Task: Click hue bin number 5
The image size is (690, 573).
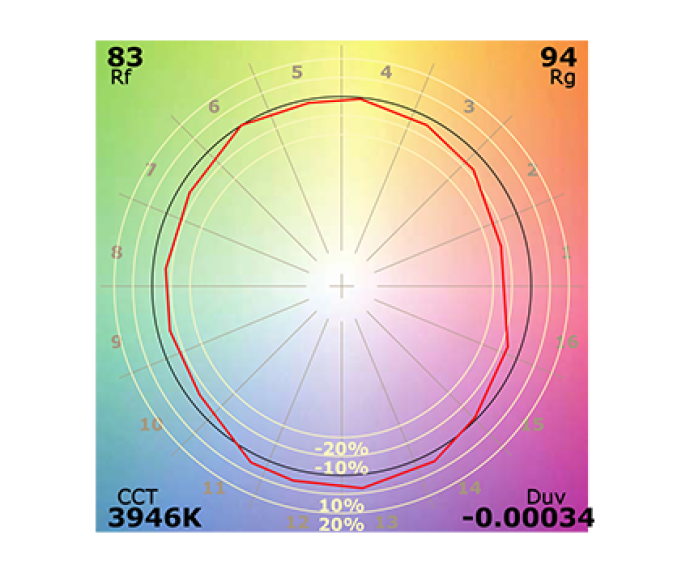Action: 297,72
